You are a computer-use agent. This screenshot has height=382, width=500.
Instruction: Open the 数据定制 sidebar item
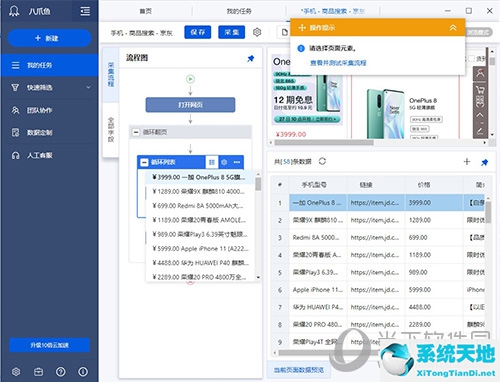click(x=49, y=133)
